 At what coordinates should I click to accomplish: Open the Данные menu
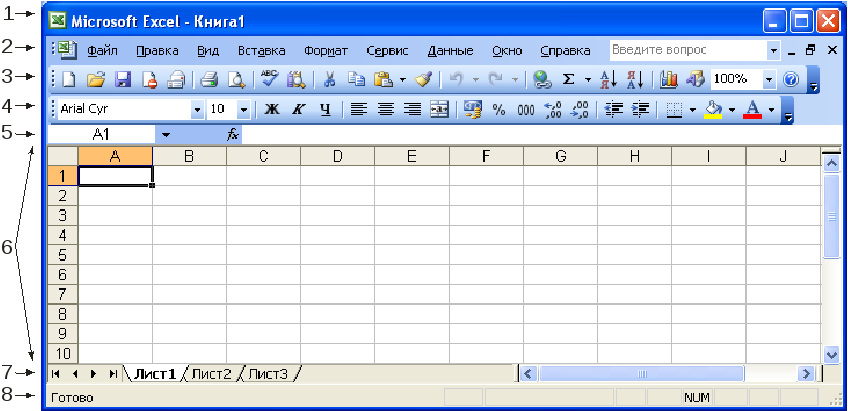pos(450,51)
